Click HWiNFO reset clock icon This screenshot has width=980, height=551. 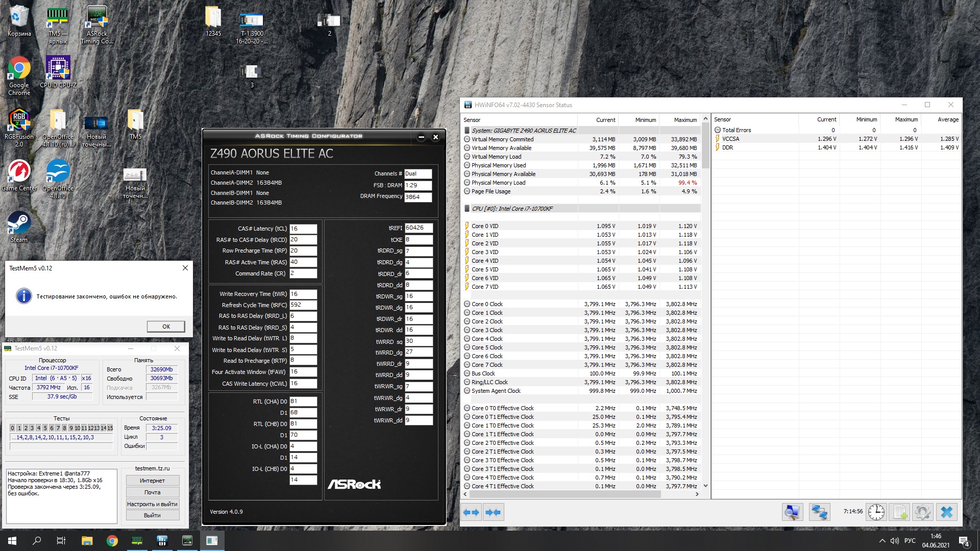(876, 512)
